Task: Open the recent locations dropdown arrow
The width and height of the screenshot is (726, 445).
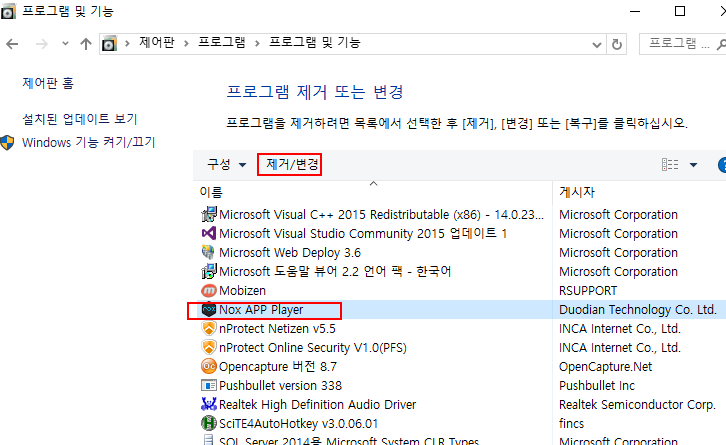Action: click(65, 44)
